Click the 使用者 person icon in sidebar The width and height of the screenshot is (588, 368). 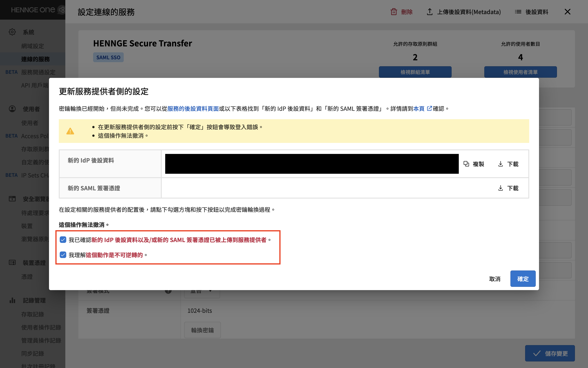pos(12,109)
